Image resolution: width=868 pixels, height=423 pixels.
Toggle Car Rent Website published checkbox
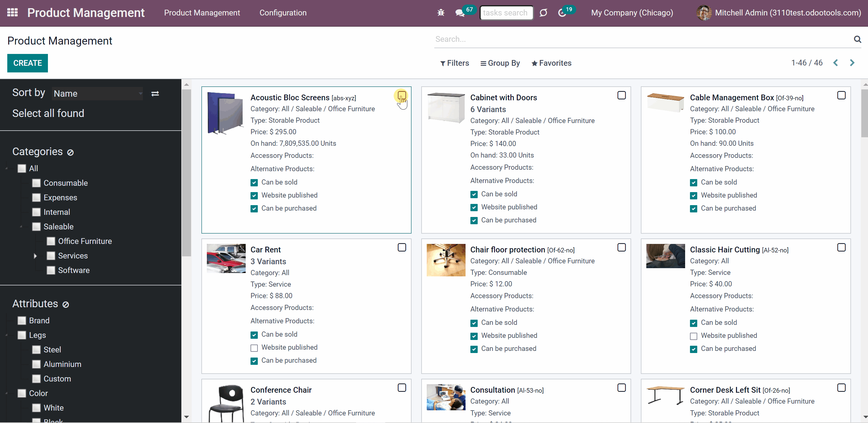(x=254, y=348)
